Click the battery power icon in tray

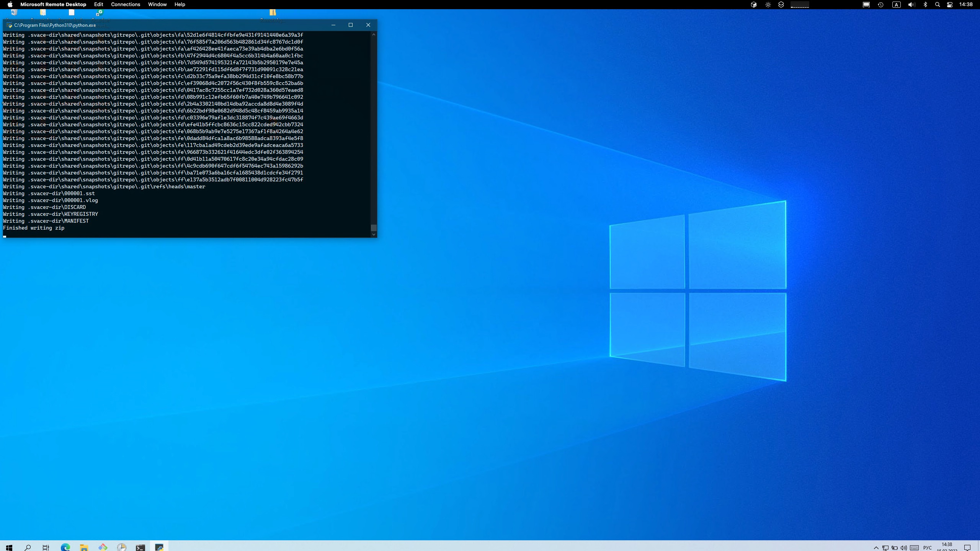coord(895,548)
